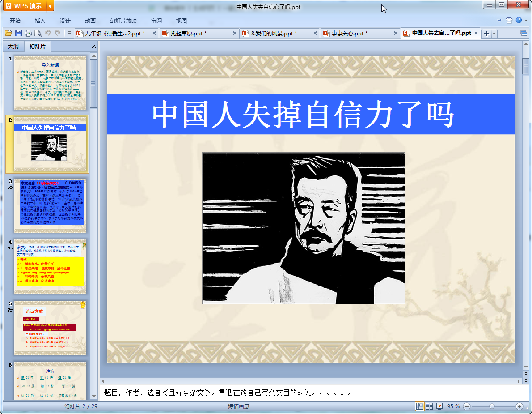Viewport: 532px width, 414px height.
Task: Click the save disk icon
Action: pyautogui.click(x=18, y=33)
